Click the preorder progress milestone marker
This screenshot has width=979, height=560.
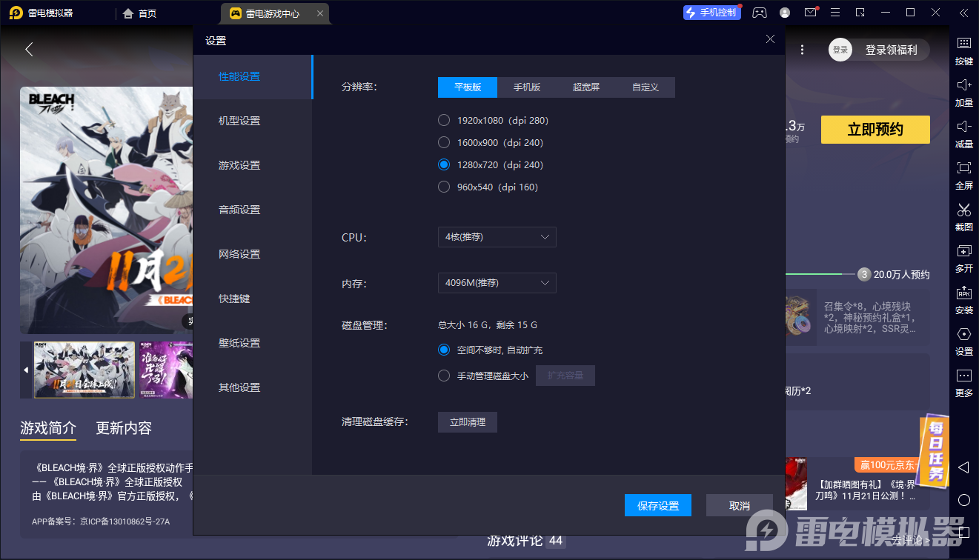(863, 274)
